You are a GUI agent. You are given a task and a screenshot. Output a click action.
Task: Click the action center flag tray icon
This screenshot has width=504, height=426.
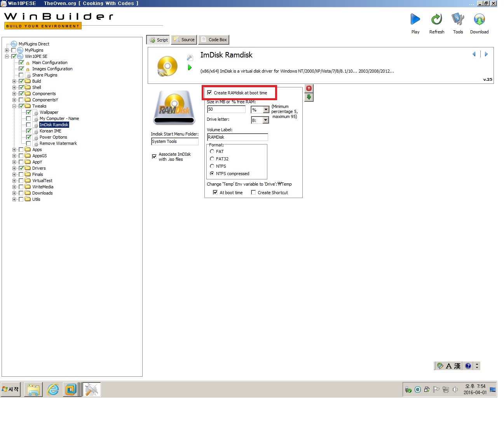pos(436,389)
